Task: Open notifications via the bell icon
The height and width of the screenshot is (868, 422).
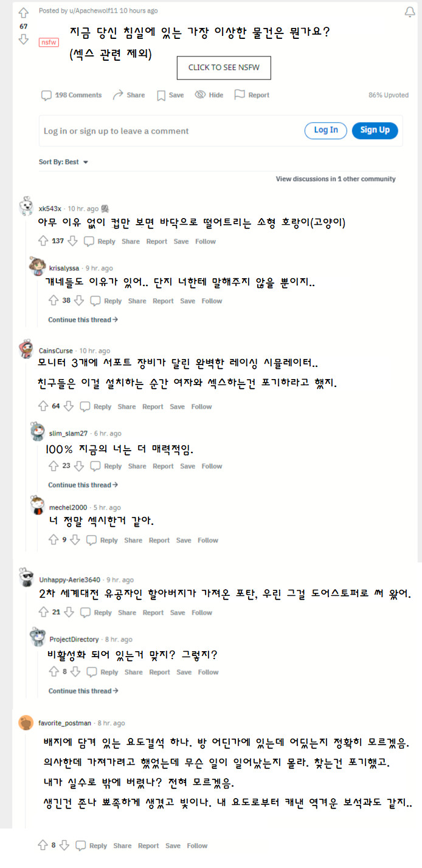Action: (x=410, y=11)
